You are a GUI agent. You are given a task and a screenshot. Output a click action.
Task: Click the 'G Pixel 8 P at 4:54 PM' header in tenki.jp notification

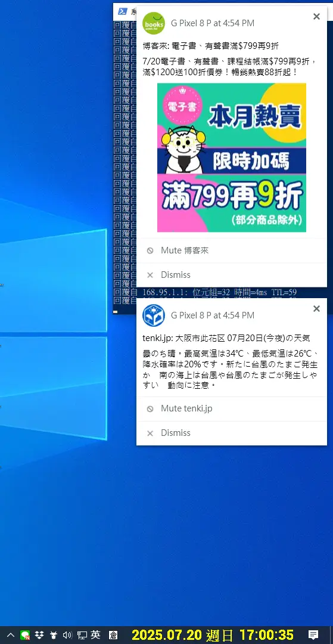(213, 315)
